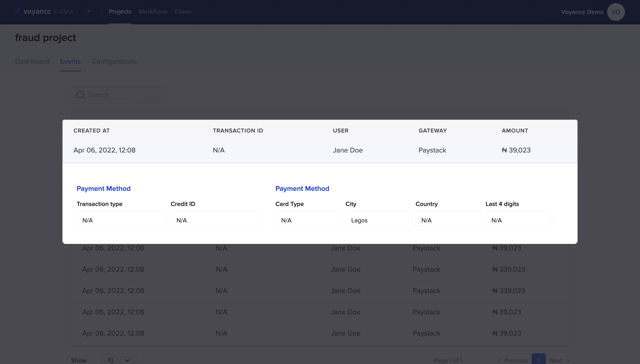Viewport: 640px width, 364px height.
Task: Click the Country N/A field
Action: click(x=448, y=220)
